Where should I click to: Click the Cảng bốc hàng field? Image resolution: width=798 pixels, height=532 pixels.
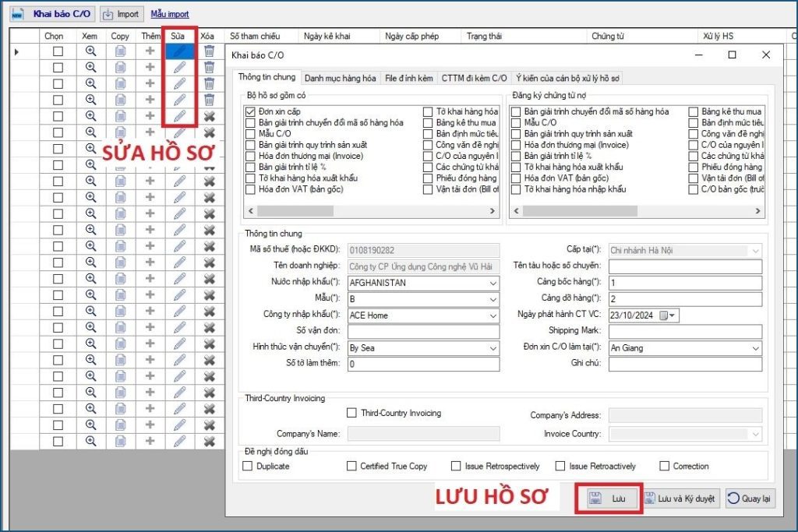[x=686, y=283]
